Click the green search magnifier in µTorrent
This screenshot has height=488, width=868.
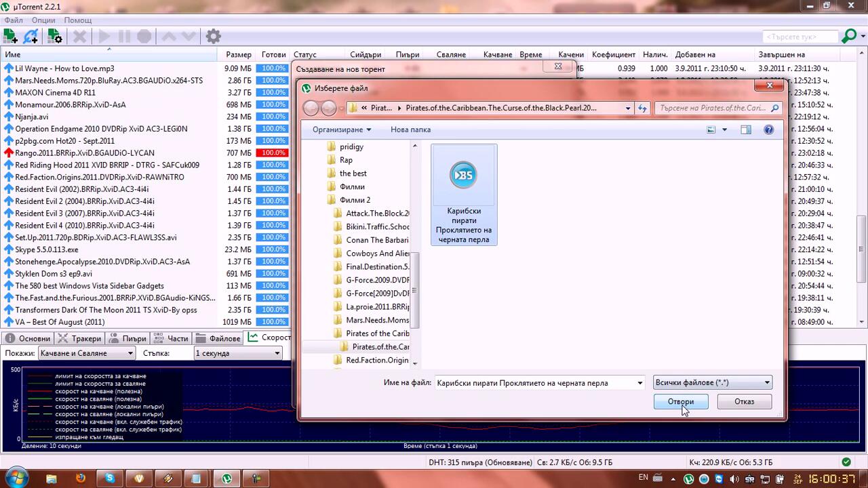pyautogui.click(x=848, y=37)
